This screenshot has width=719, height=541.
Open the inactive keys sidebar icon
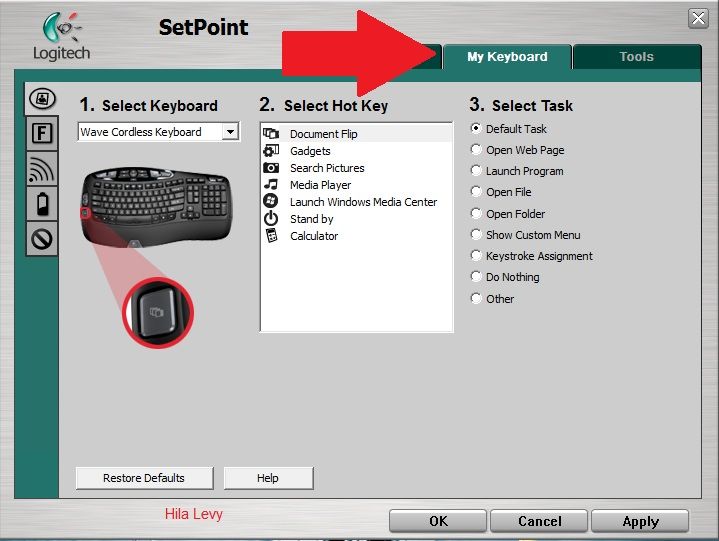tap(42, 239)
